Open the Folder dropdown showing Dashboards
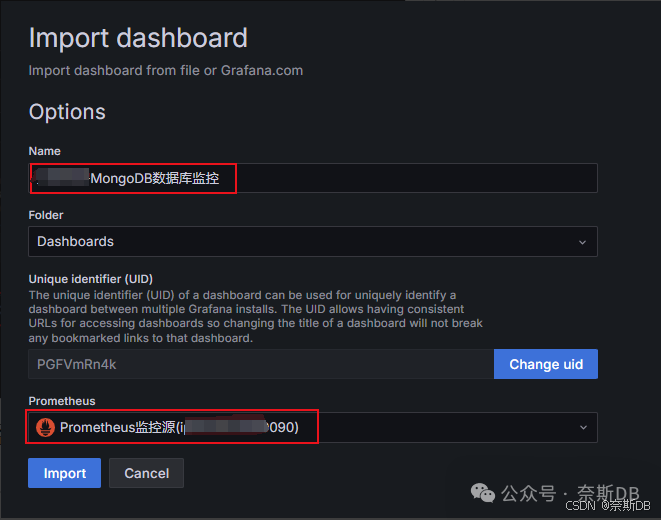This screenshot has width=661, height=520. pyautogui.click(x=313, y=241)
